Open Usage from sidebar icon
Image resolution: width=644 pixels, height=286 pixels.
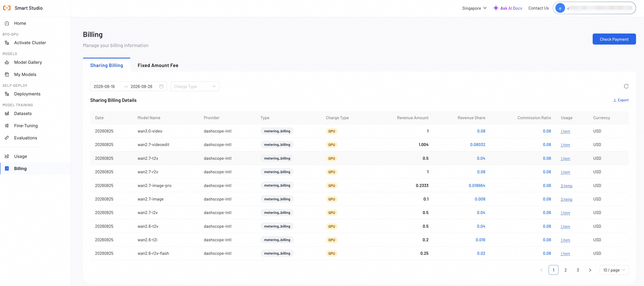pyautogui.click(x=7, y=156)
